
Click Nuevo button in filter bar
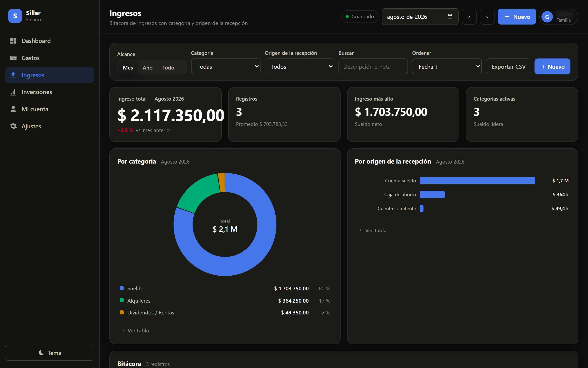click(x=552, y=66)
